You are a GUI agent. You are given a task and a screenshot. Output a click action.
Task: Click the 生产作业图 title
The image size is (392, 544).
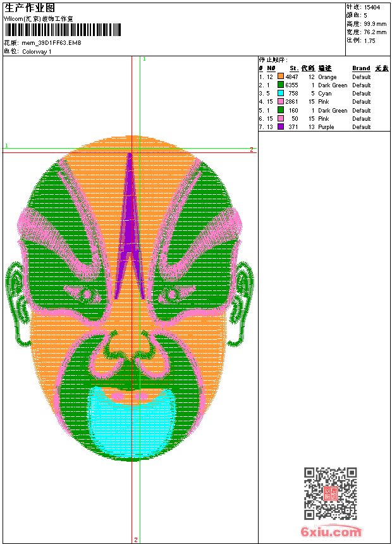pos(30,8)
